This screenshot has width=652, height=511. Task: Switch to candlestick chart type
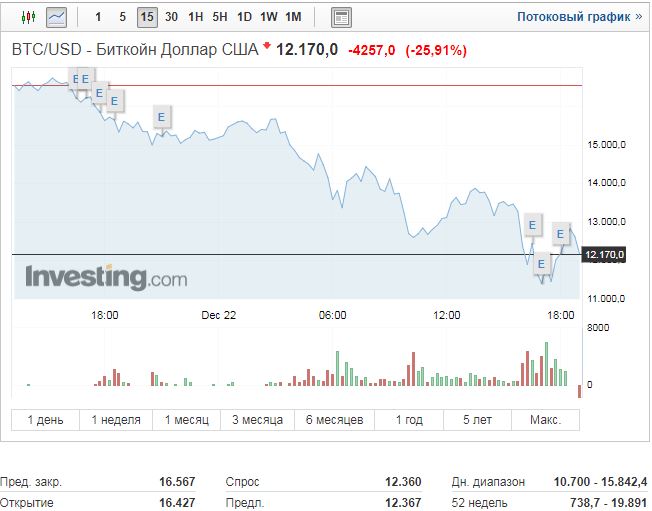(27, 17)
